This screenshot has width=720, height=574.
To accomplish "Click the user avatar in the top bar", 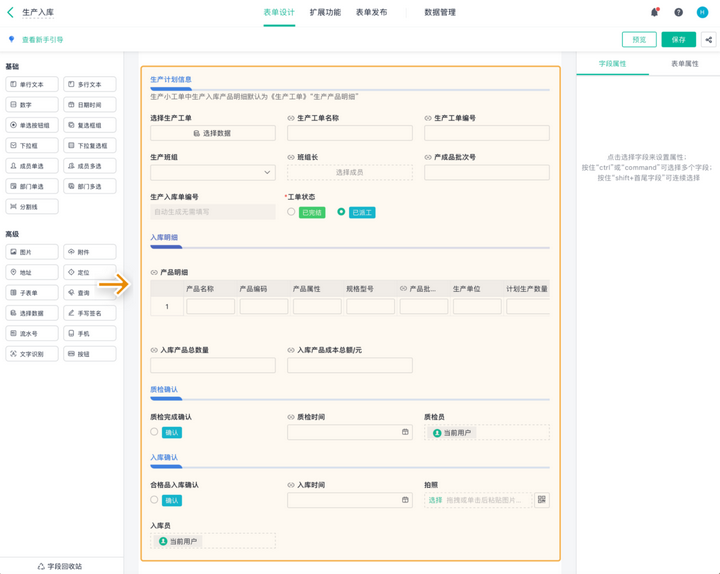I will pyautogui.click(x=702, y=13).
